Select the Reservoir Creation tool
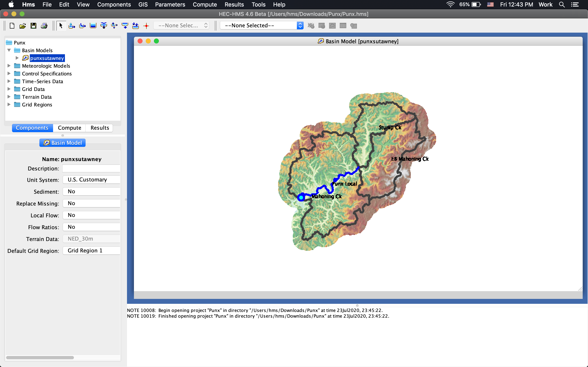This screenshot has width=588, height=367. click(x=93, y=26)
